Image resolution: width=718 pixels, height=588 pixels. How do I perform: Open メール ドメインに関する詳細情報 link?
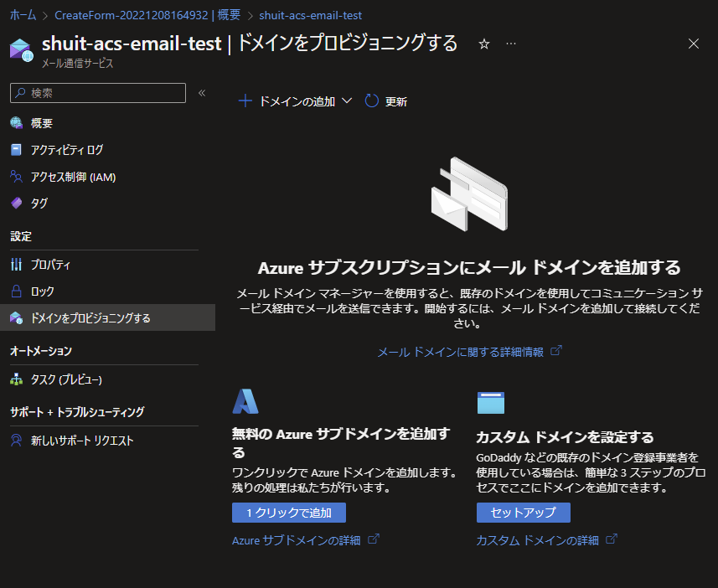pyautogui.click(x=460, y=352)
